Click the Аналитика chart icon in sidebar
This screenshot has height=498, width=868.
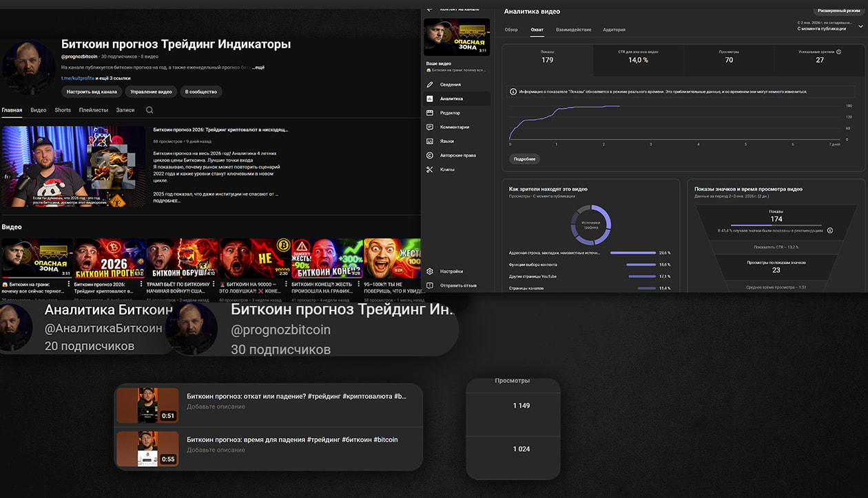(x=430, y=99)
